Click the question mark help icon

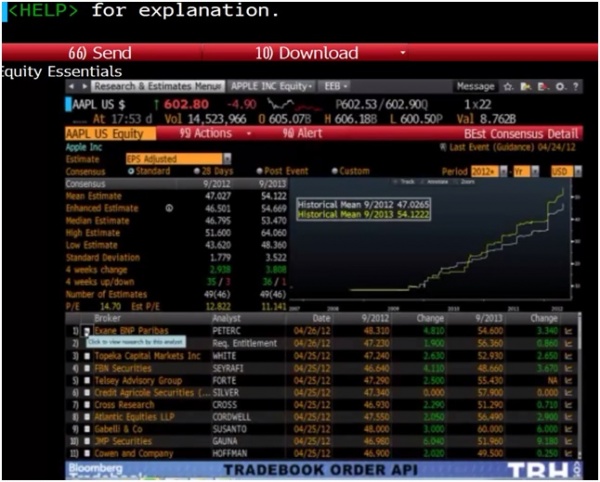[x=575, y=87]
